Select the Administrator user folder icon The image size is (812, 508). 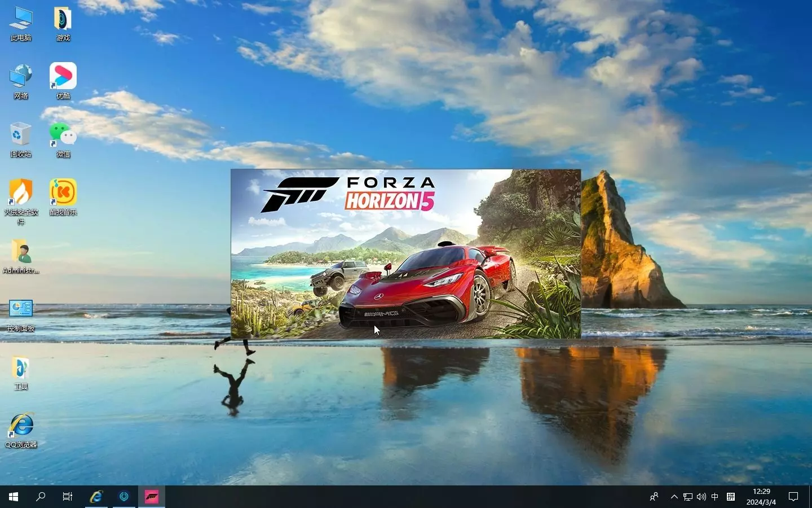tap(21, 257)
